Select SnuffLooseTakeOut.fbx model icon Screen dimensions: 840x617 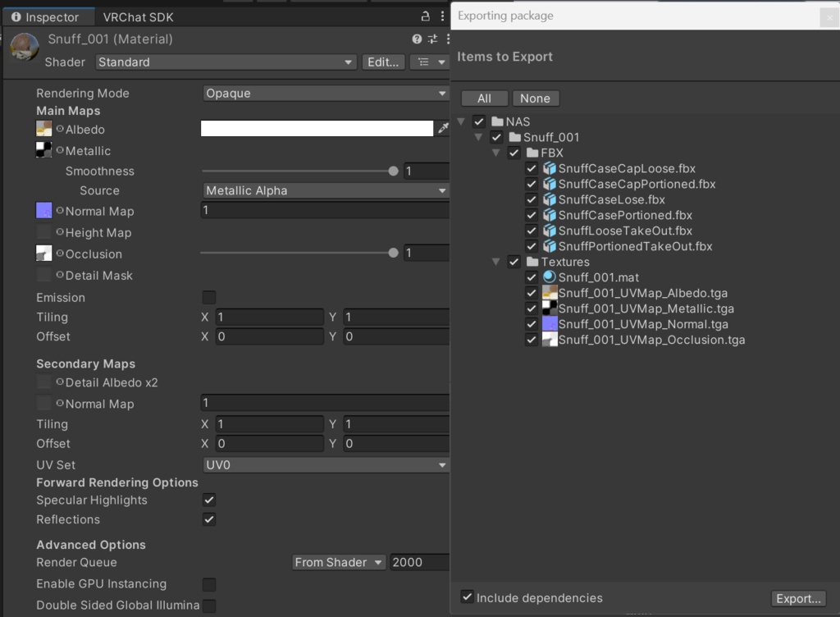click(x=549, y=231)
